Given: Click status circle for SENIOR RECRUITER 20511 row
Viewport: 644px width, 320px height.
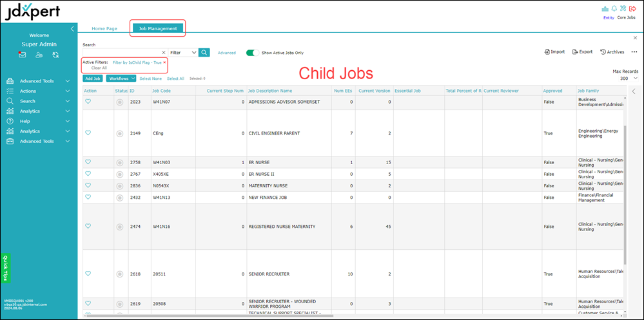Looking at the screenshot, I should click(x=119, y=274).
